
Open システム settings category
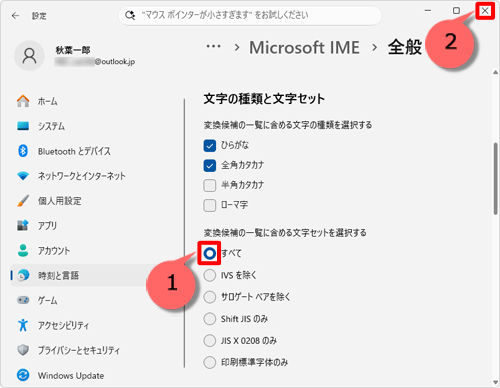point(51,126)
